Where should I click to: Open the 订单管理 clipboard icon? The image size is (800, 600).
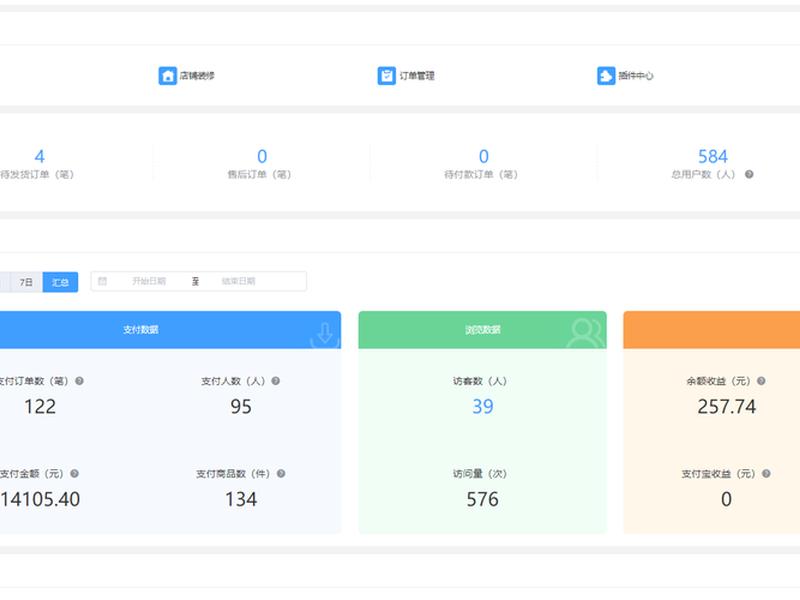tap(386, 76)
